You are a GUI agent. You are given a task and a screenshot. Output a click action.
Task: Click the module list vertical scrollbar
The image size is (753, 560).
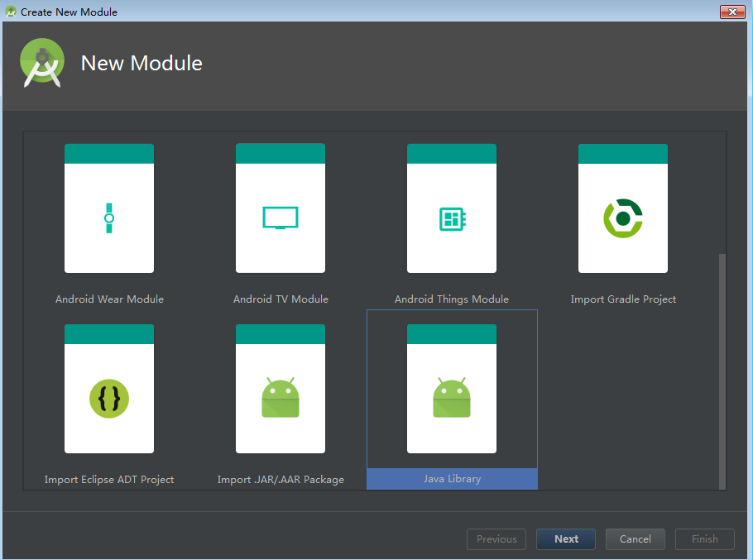[722, 371]
